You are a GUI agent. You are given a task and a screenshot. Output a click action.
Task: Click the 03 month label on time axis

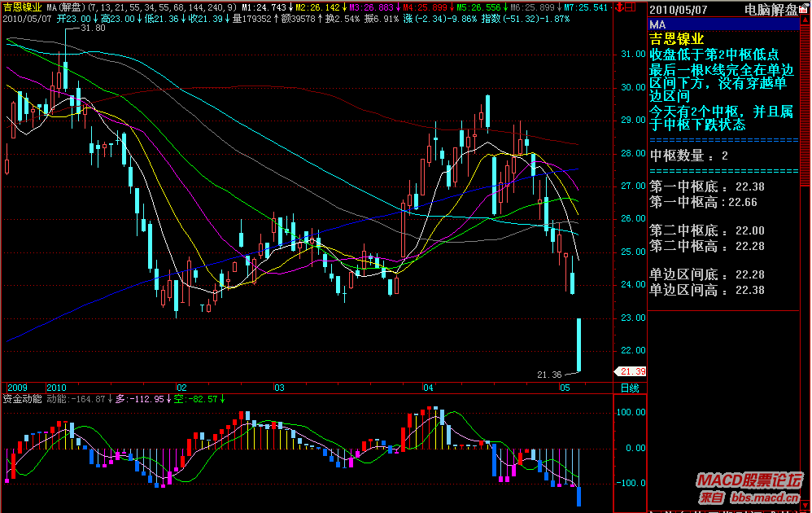(279, 388)
